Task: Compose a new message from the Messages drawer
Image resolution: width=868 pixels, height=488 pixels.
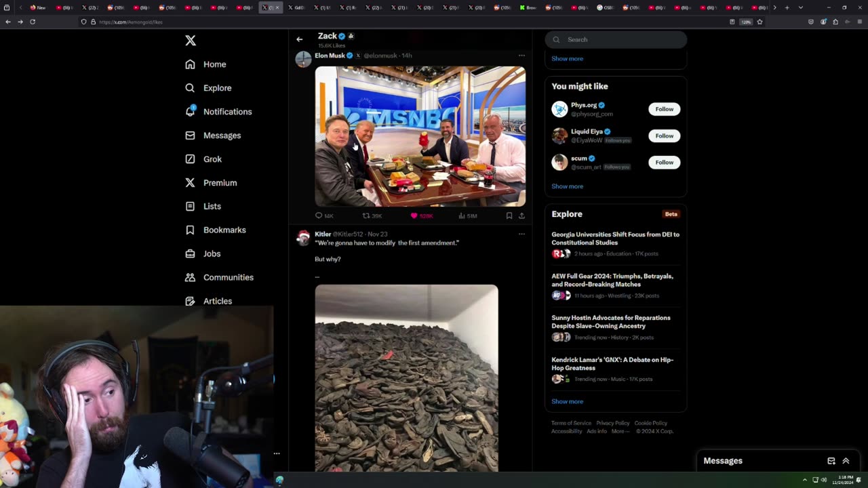Action: coord(831,461)
